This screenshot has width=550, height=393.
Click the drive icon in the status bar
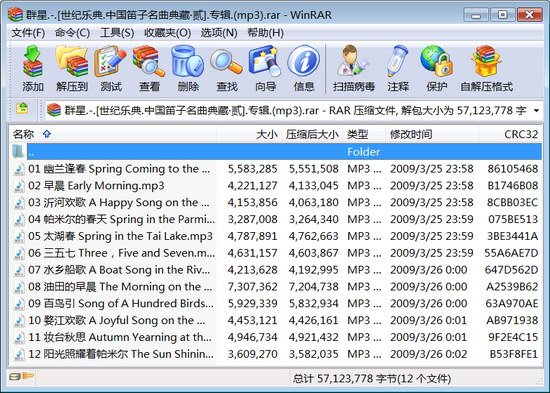(x=15, y=377)
